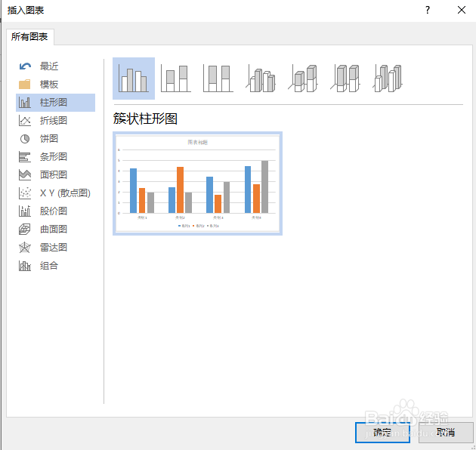Click the 折线图 line chart icon

point(25,121)
